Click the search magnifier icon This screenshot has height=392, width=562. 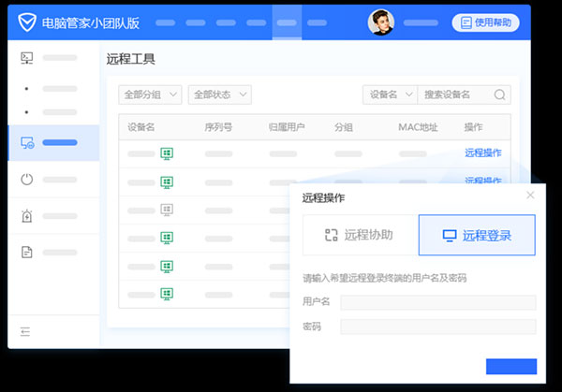click(499, 94)
